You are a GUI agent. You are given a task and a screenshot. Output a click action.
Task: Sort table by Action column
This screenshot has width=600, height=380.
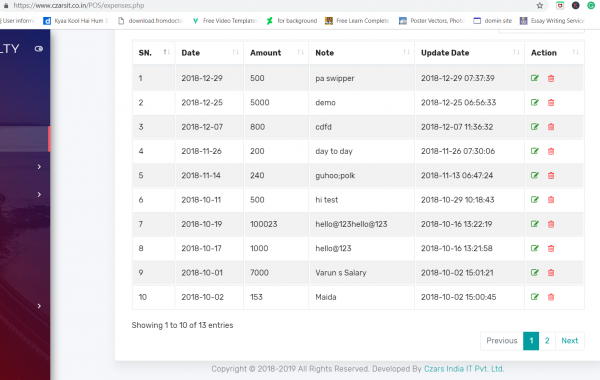click(x=554, y=53)
